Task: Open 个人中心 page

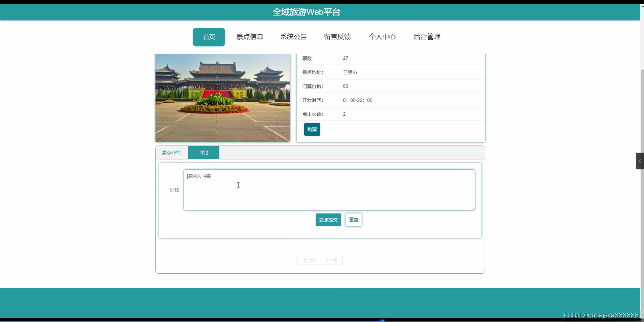Action: (382, 37)
